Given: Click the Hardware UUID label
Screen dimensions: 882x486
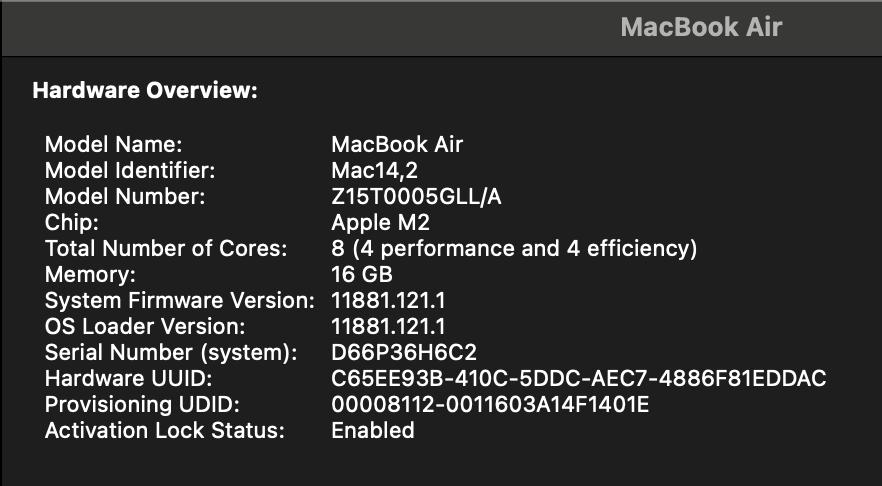Looking at the screenshot, I should pos(128,379).
